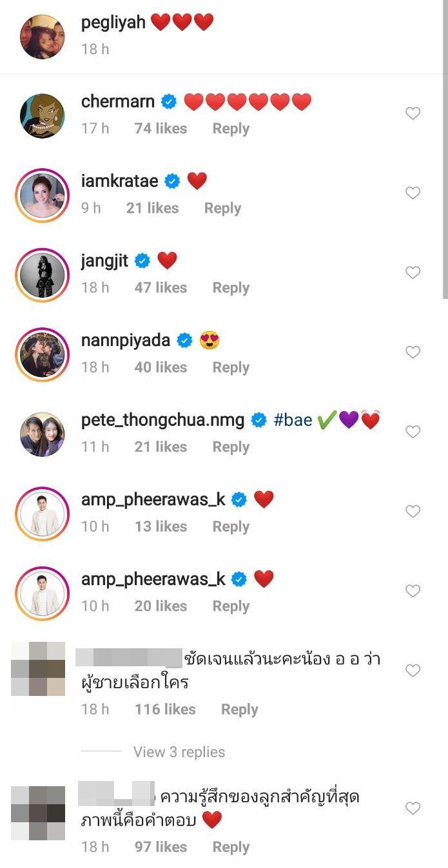Expand View 3 replies thread
Image resolution: width=448 pixels, height=868 pixels.
(x=179, y=752)
